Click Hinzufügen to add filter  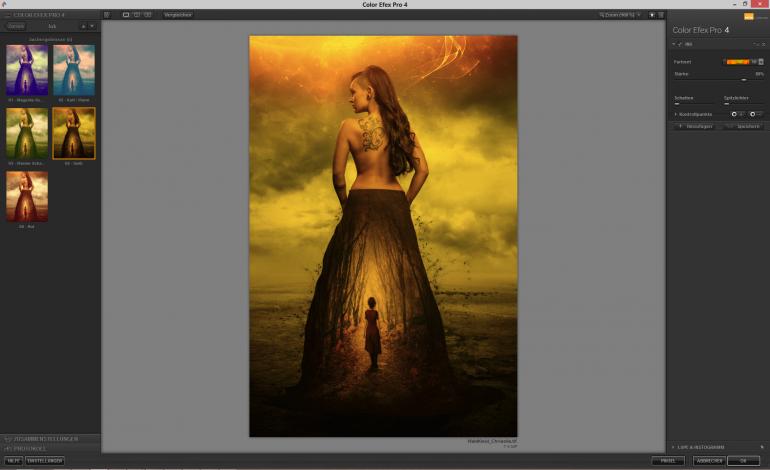pos(695,127)
